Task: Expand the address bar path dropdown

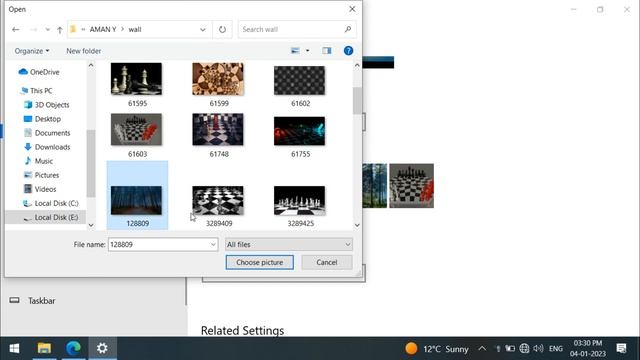Action: click(x=203, y=29)
